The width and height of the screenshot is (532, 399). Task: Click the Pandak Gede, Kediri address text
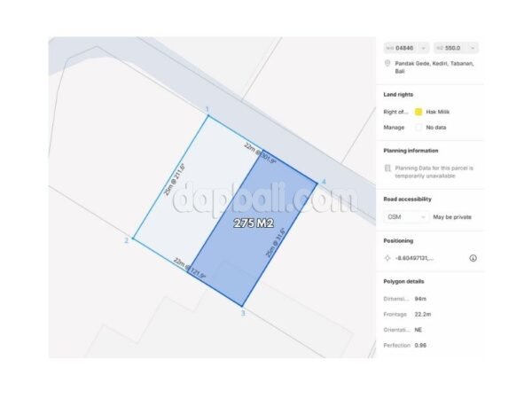coord(434,67)
